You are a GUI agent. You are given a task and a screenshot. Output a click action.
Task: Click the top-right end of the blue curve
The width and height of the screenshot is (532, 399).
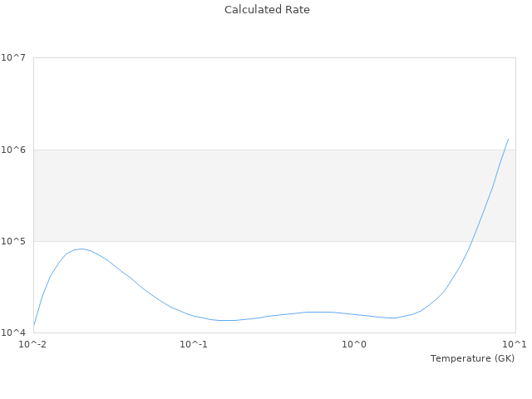pyautogui.click(x=508, y=139)
